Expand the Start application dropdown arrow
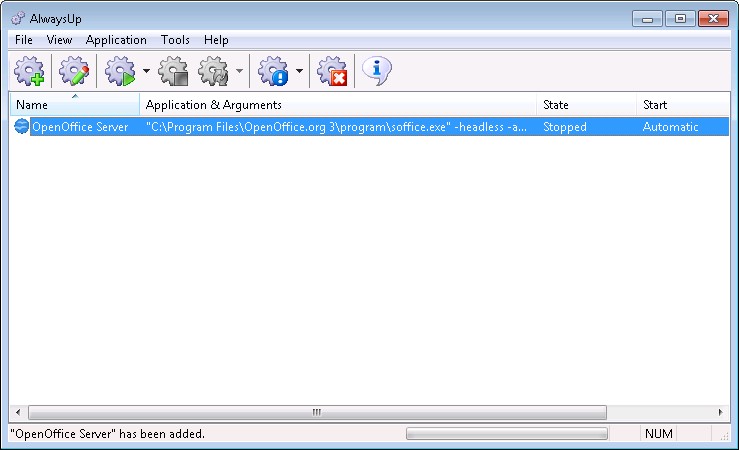This screenshot has height=450, width=739. [x=146, y=71]
